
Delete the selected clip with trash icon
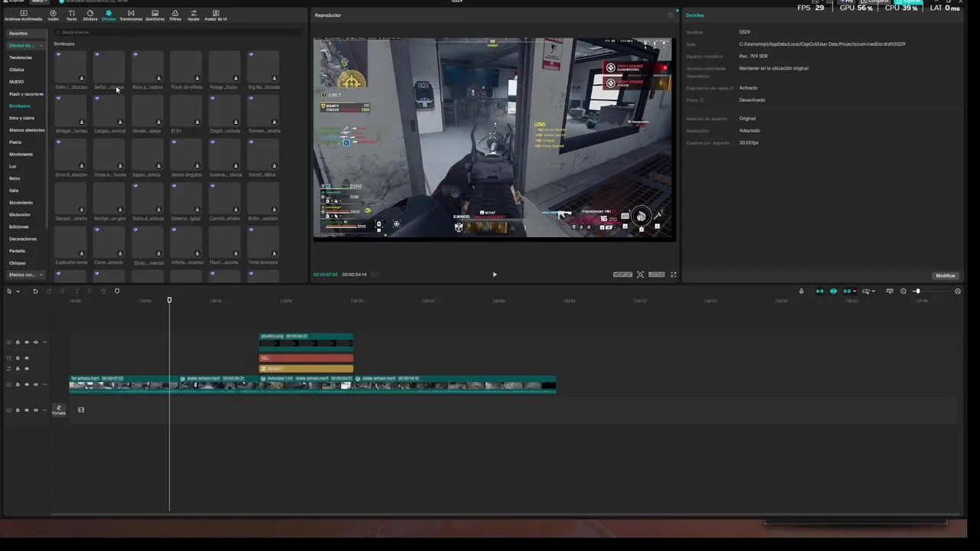[103, 291]
